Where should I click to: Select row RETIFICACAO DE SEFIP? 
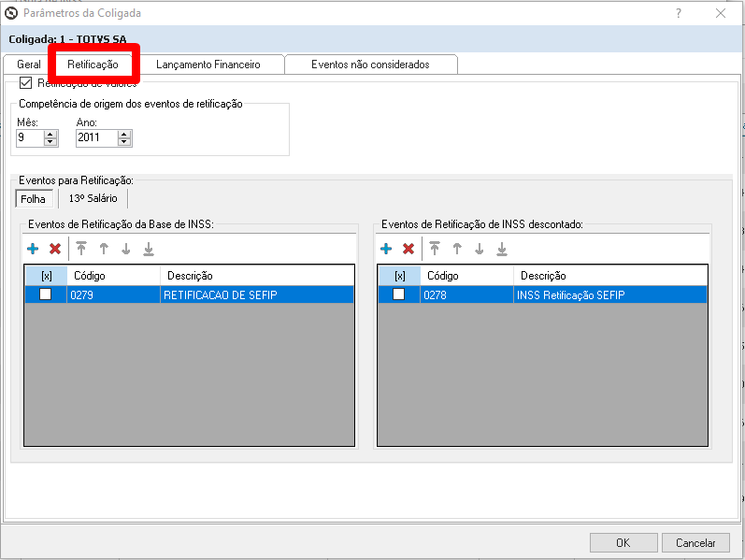tap(190, 294)
